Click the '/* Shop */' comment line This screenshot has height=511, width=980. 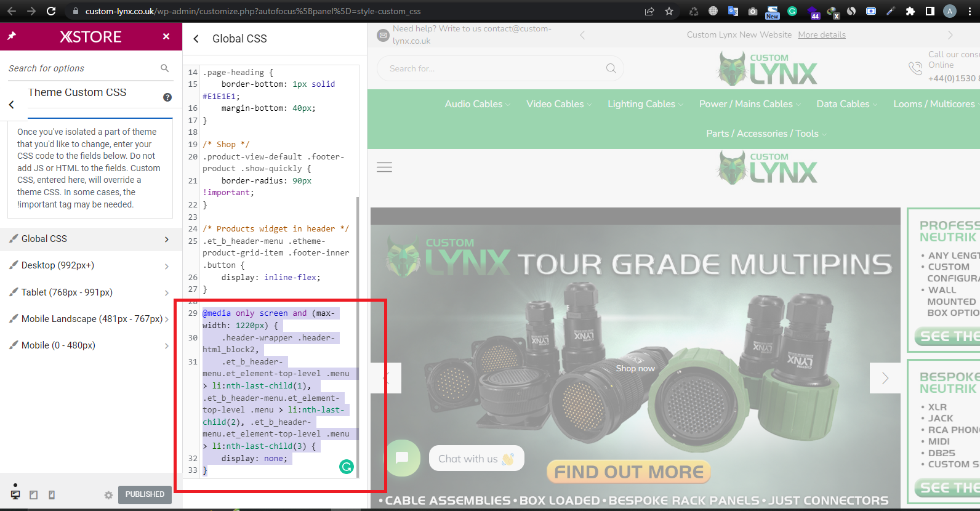(x=226, y=145)
